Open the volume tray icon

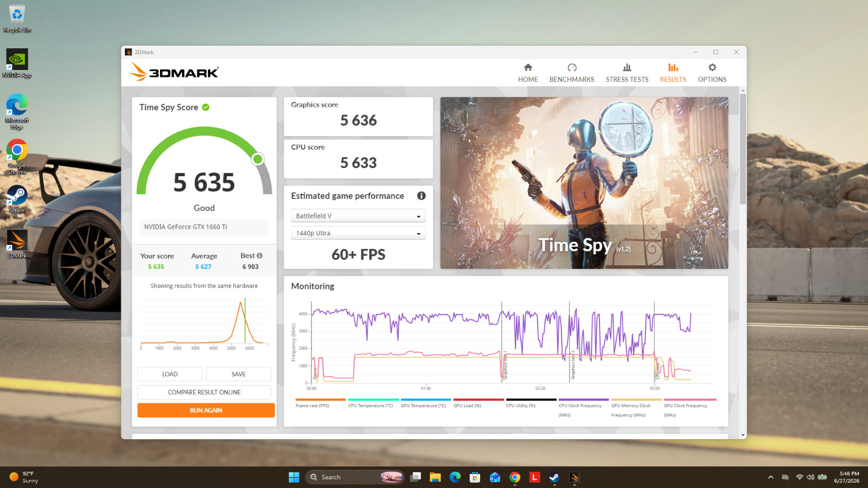point(810,477)
